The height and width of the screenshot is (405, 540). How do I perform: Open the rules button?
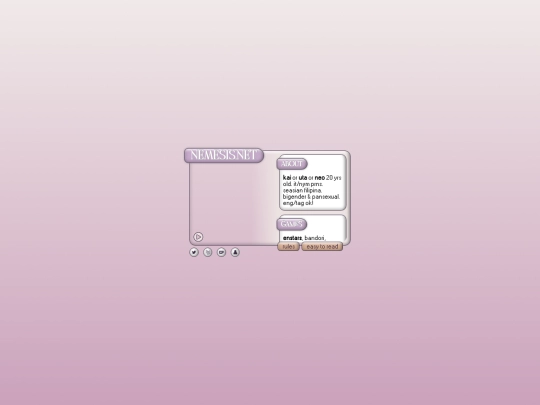tap(288, 247)
